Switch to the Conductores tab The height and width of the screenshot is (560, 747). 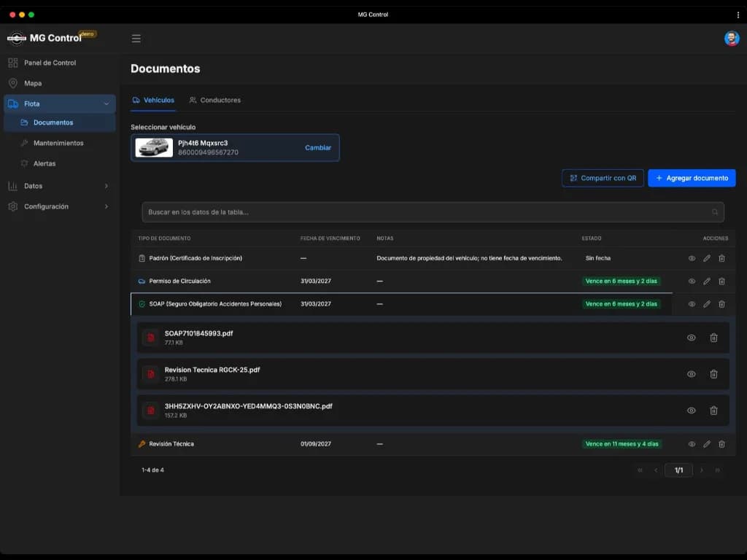point(215,100)
